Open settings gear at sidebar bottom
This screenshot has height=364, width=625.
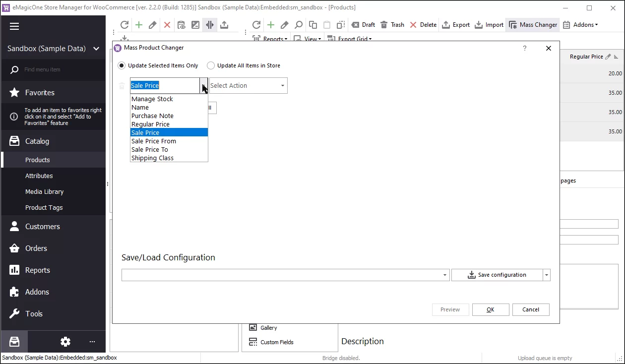[x=65, y=342]
